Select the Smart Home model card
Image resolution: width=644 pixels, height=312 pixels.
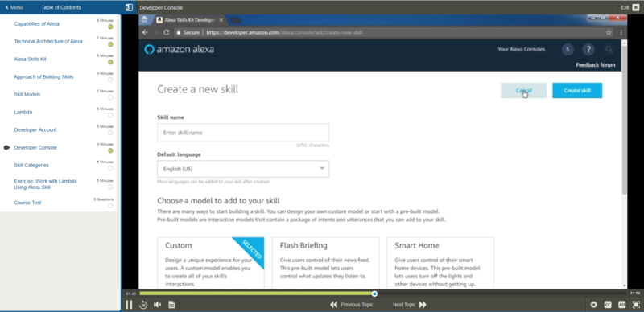pyautogui.click(x=440, y=263)
